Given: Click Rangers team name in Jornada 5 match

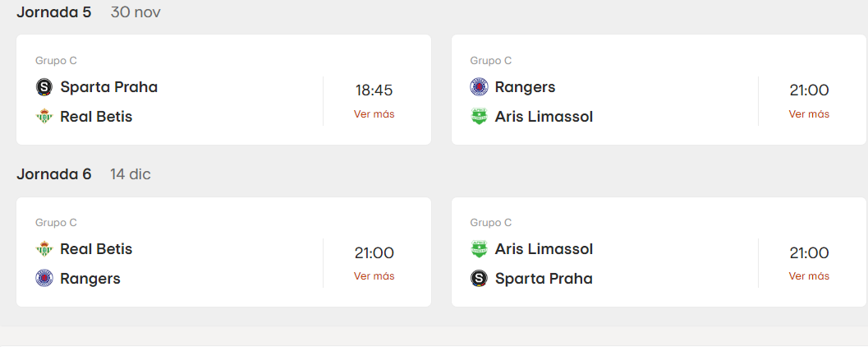Looking at the screenshot, I should (x=525, y=87).
